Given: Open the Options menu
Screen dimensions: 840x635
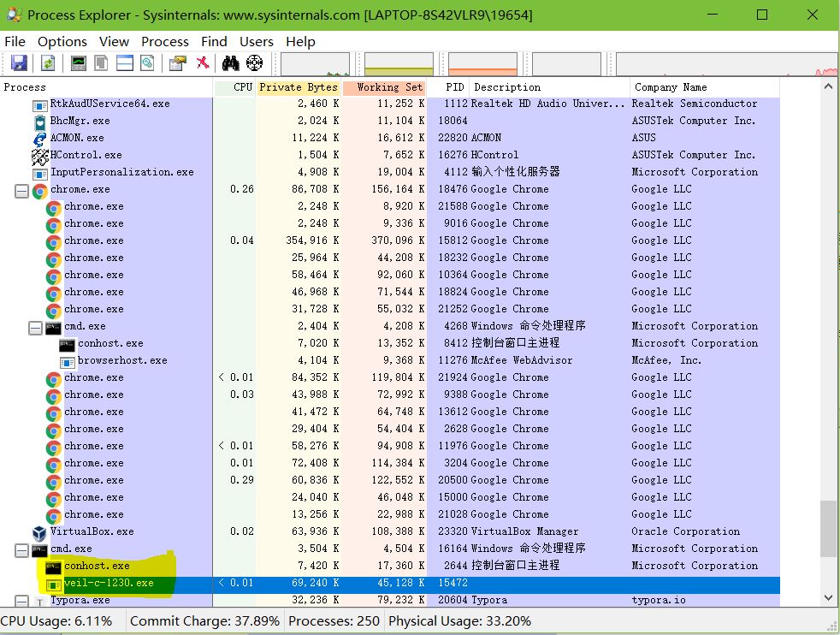Looking at the screenshot, I should coord(62,42).
